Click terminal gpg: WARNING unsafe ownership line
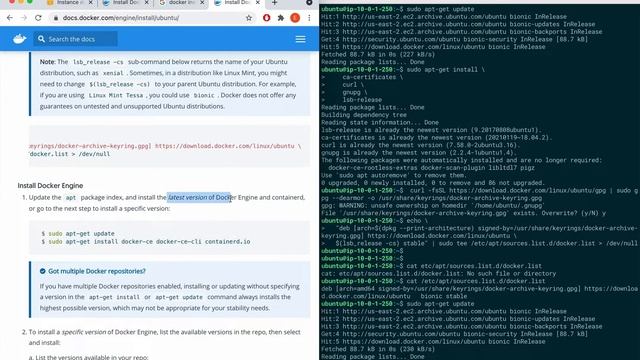640x360 pixels. [x=432, y=205]
